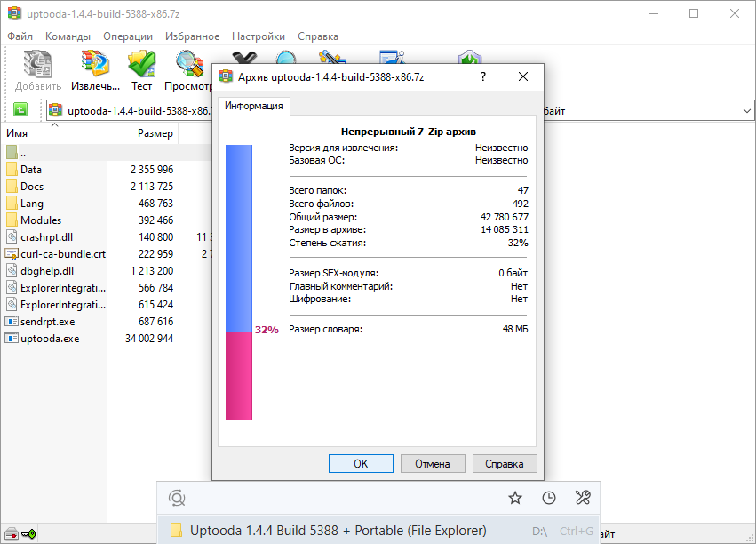
Task: Open history with the clock icon
Action: tap(549, 498)
